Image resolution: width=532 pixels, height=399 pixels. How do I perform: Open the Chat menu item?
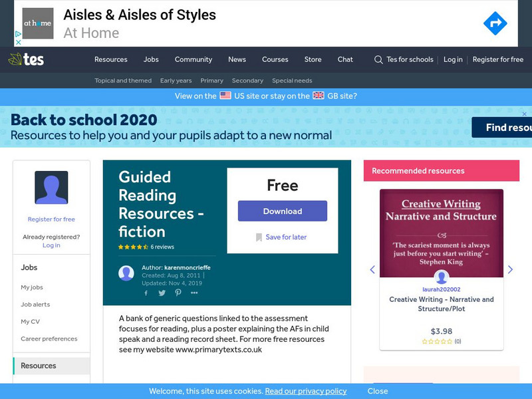345,59
